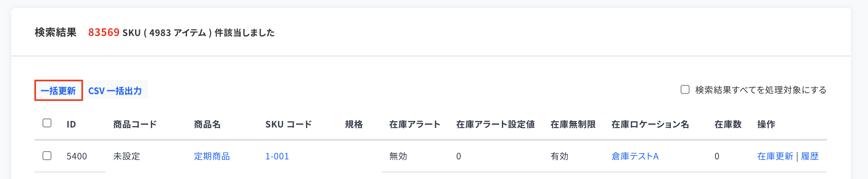
Task: Open SKU code link 1-001
Action: 277,156
